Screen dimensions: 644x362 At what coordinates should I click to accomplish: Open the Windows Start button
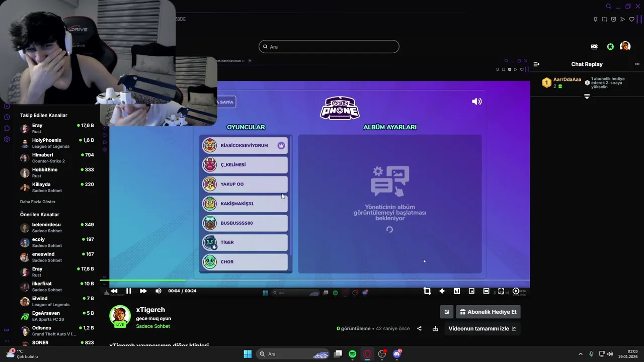[248, 354]
